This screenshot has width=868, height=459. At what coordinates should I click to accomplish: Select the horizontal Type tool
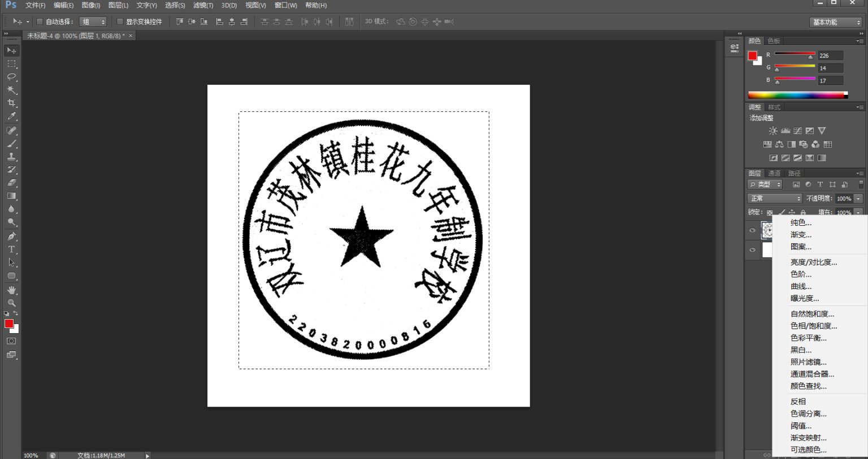(x=11, y=249)
